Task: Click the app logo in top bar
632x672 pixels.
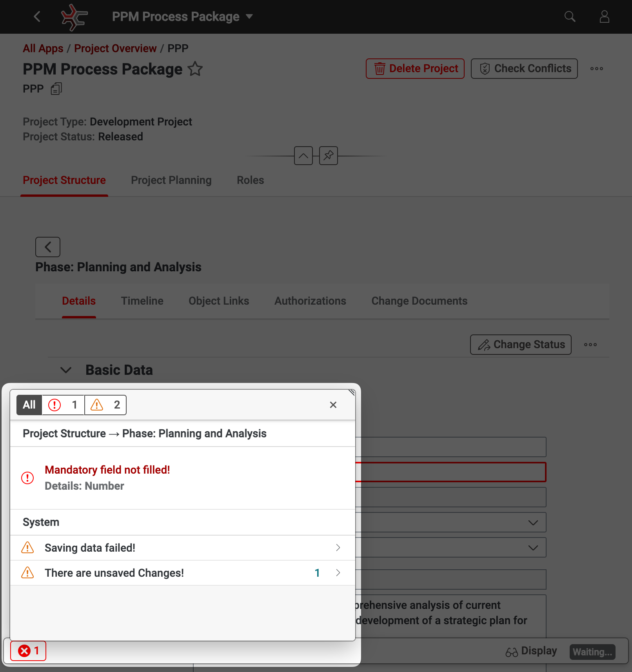Action: [74, 17]
